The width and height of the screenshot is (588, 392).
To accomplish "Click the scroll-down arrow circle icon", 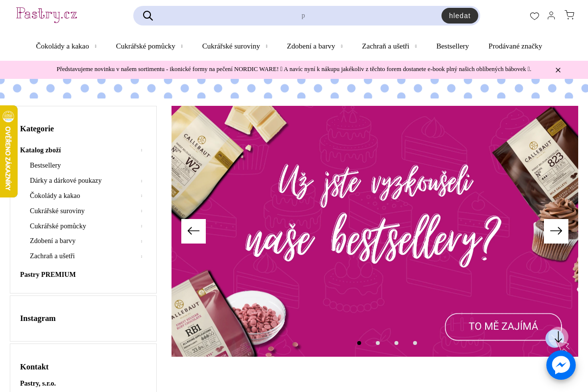I will (558, 337).
